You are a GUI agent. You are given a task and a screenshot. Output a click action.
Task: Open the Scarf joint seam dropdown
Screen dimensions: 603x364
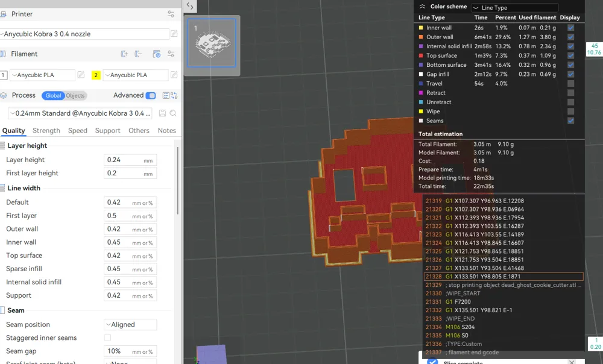coord(130,362)
